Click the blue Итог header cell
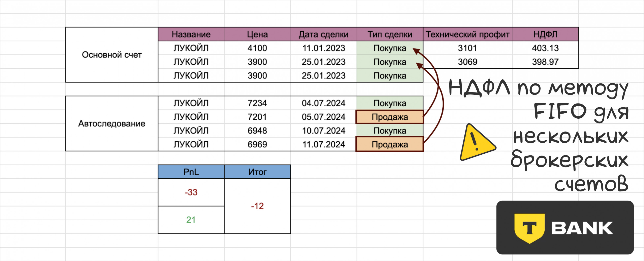The width and height of the screenshot is (644, 261). (x=257, y=172)
